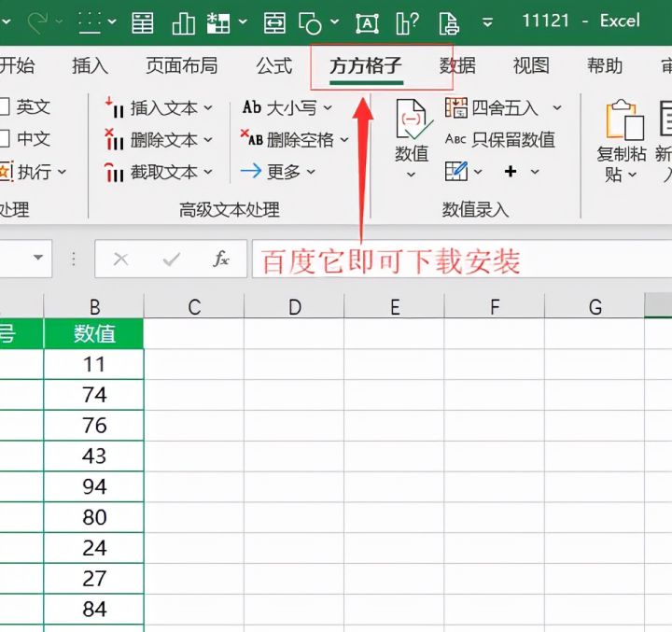Image resolution: width=672 pixels, height=632 pixels.
Task: Select column G header
Action: (x=595, y=306)
